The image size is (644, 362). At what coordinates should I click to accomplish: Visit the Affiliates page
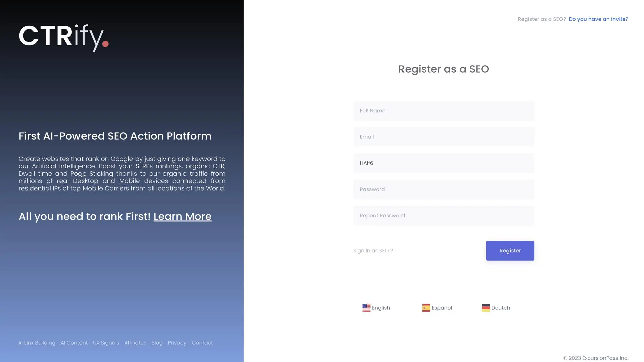[135, 343]
